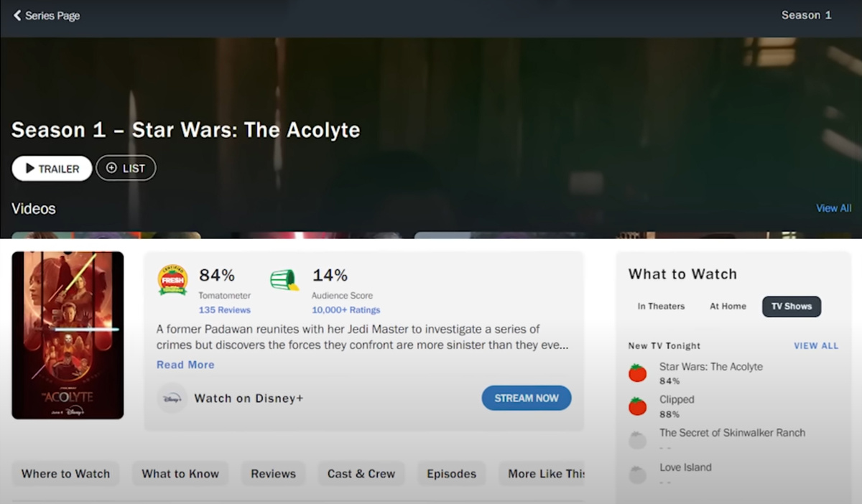Click the Disney+ logo icon
This screenshot has width=862, height=504.
click(x=172, y=398)
